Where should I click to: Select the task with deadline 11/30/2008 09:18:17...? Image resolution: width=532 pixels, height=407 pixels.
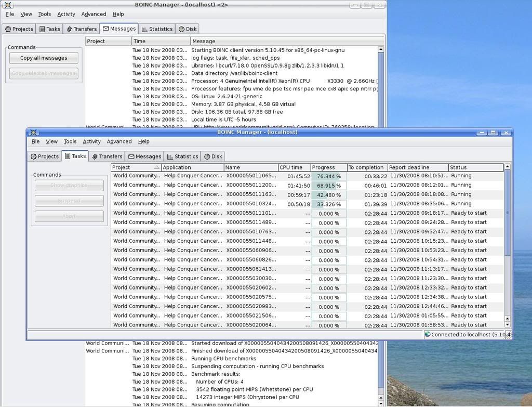tap(308, 213)
